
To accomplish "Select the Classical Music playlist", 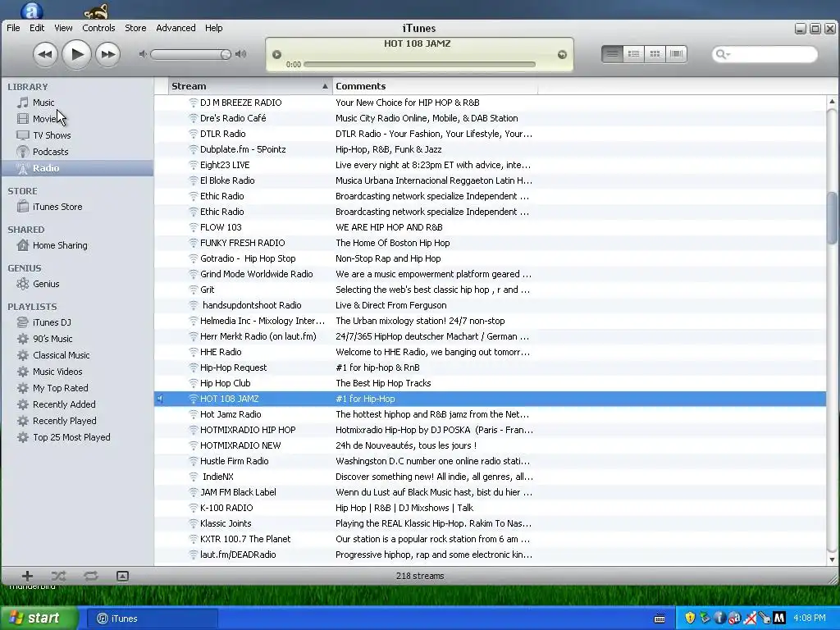I will pyautogui.click(x=78, y=355).
